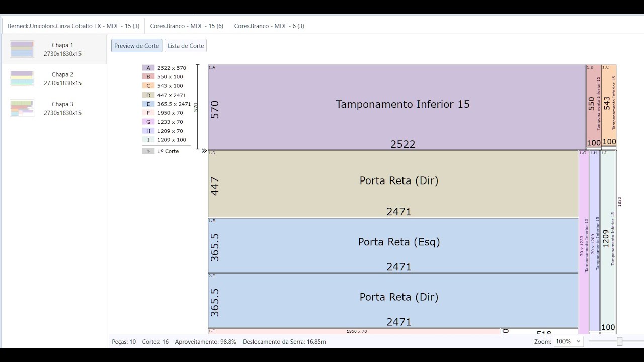Viewport: 644px width, 362px height.
Task: Click legend swatch H 1209 x 70
Action: (x=148, y=131)
